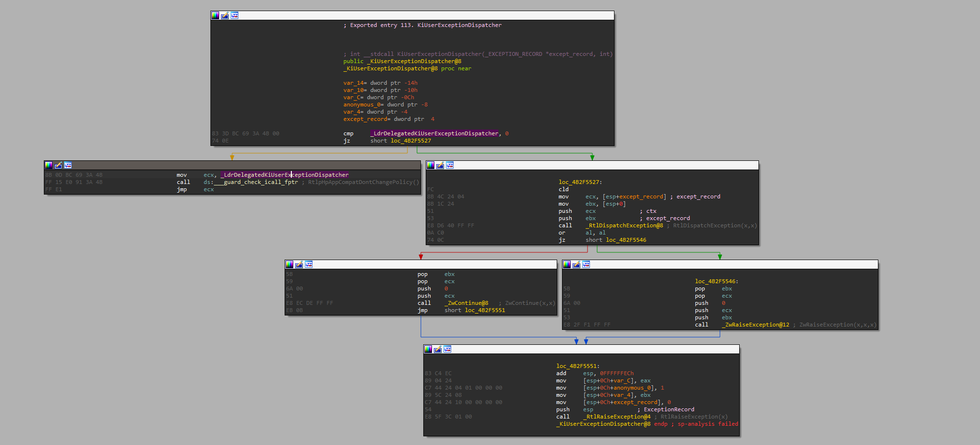
Task: Select the loc_4B2F5527 label
Action: coord(580,182)
